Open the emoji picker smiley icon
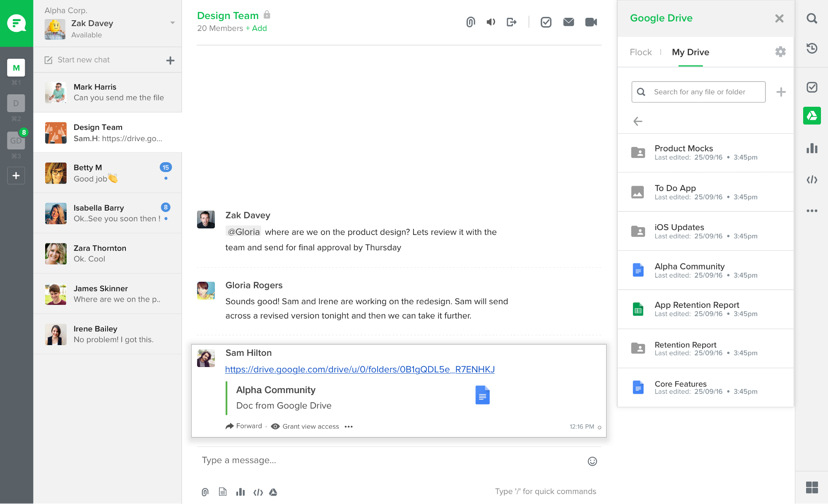The height and width of the screenshot is (504, 828). [592, 461]
